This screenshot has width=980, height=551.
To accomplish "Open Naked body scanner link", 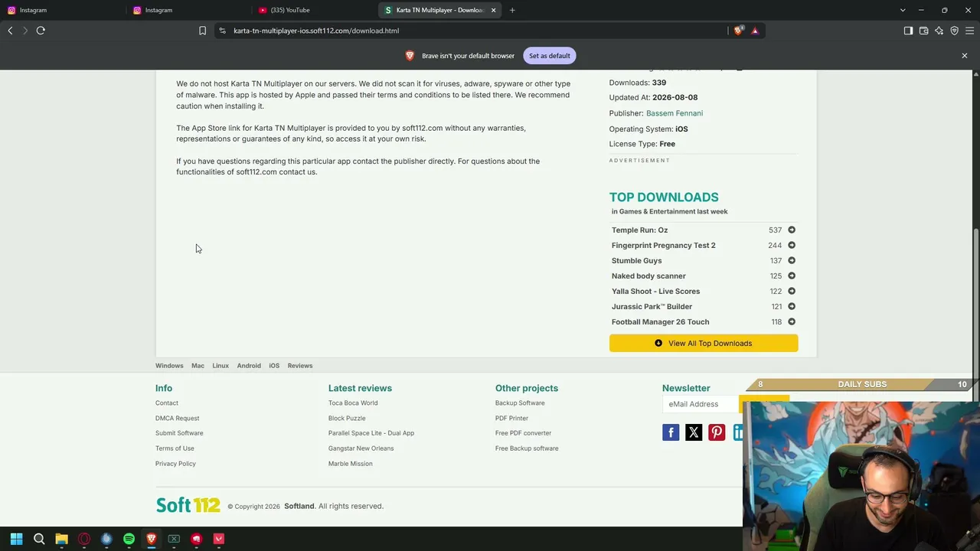I will pyautogui.click(x=648, y=276).
